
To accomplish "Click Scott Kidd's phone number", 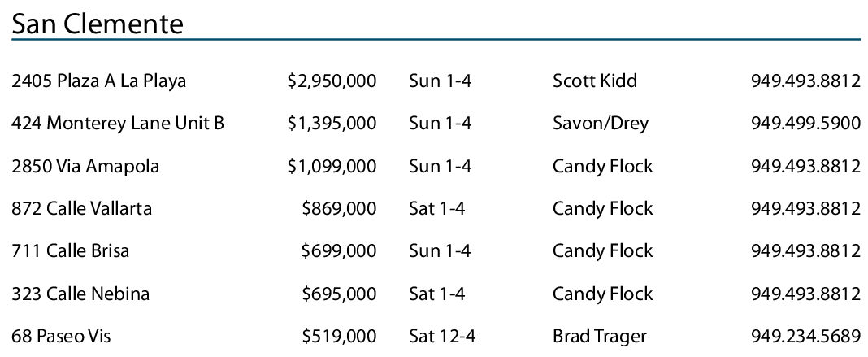I will [805, 81].
